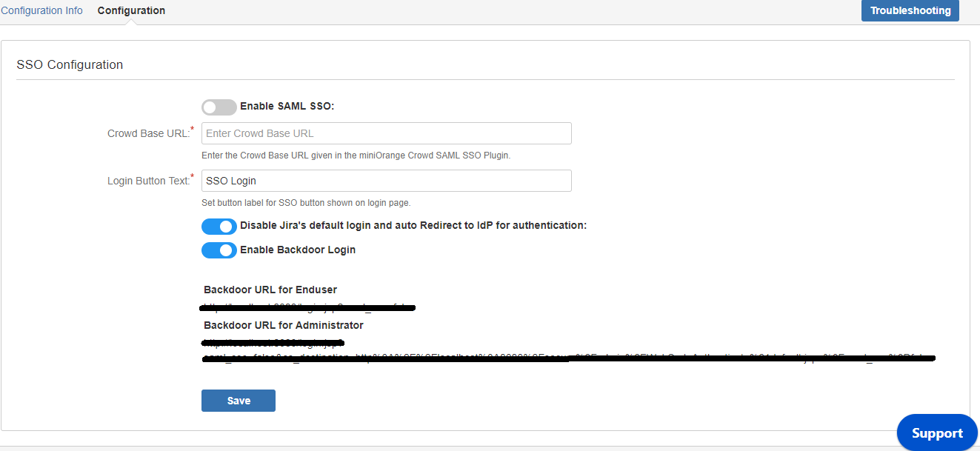980x451 pixels.
Task: Select the Crowd Base URL hint text
Action: pyautogui.click(x=356, y=156)
